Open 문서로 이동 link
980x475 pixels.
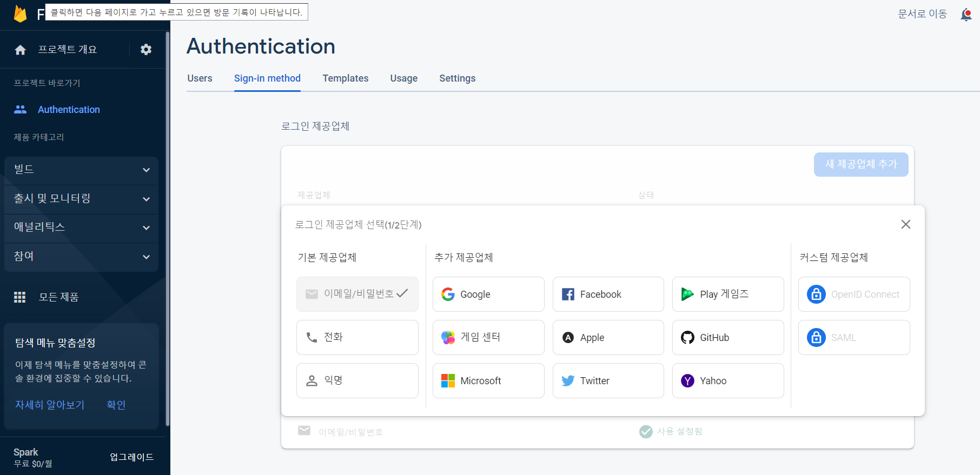click(923, 14)
